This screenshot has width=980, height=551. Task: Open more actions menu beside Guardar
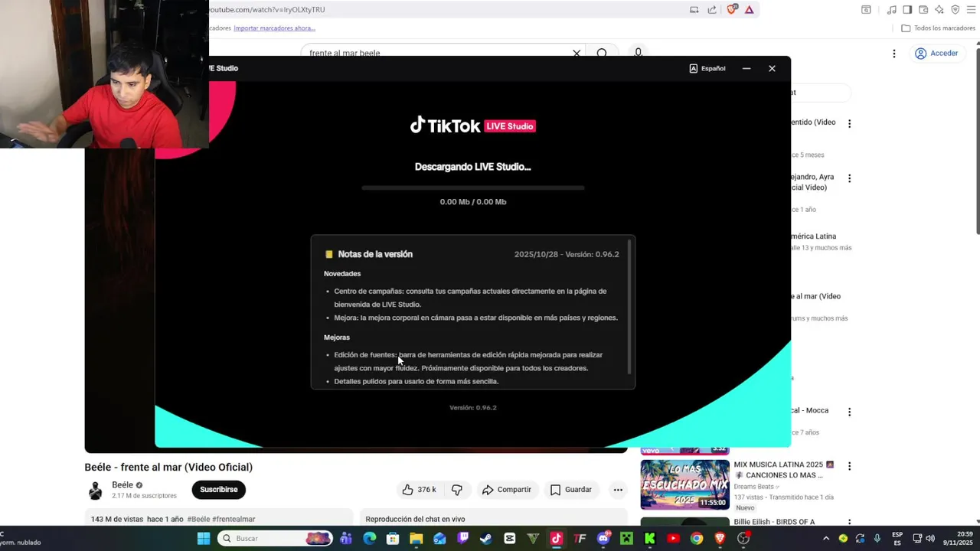pos(618,490)
